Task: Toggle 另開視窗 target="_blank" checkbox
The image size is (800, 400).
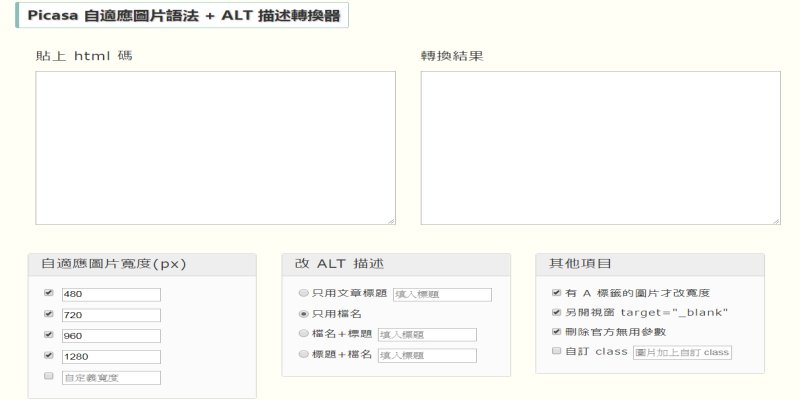Action: 557,312
